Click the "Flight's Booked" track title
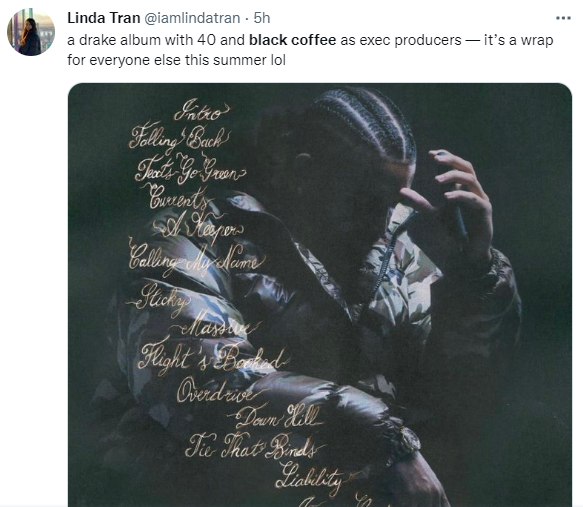The width and height of the screenshot is (583, 507). [x=214, y=358]
